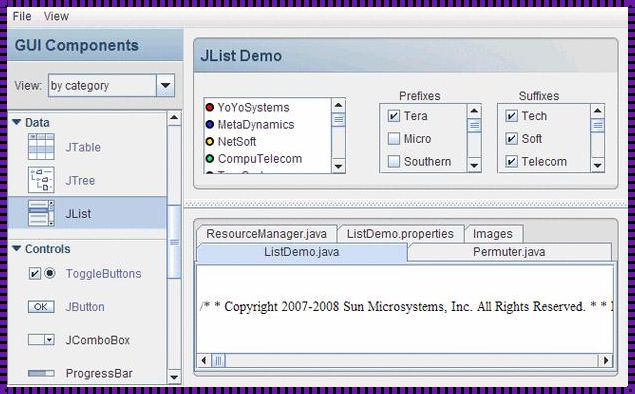Switch to the ListDemo.properties tab
The image size is (635, 394).
point(400,234)
